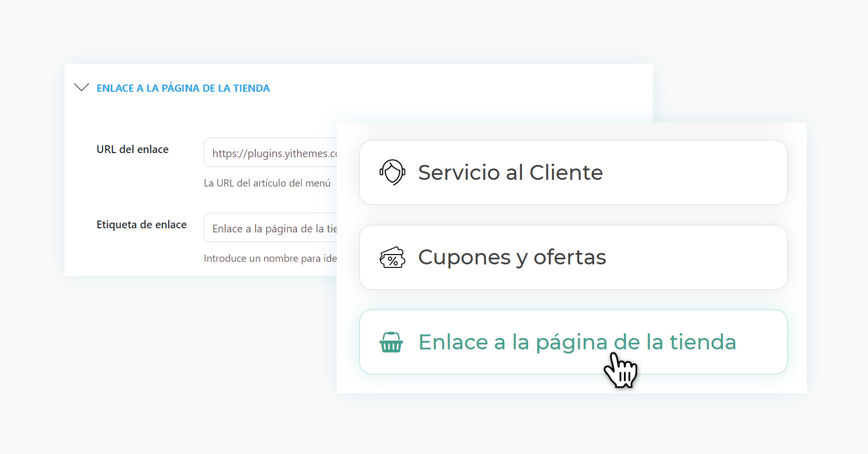
Task: Click the headset icon for Servicio al Cliente
Action: (392, 172)
